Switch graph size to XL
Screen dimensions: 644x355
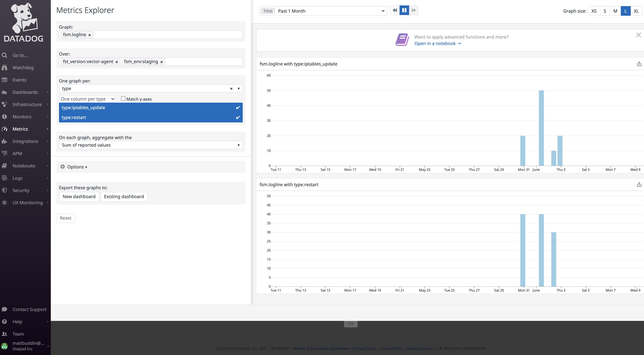[x=636, y=11]
